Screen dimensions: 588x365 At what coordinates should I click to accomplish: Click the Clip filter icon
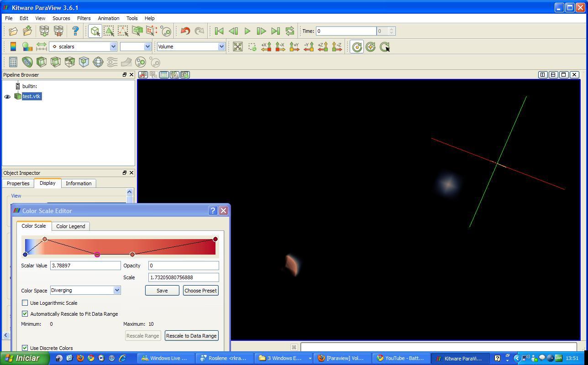pos(42,62)
